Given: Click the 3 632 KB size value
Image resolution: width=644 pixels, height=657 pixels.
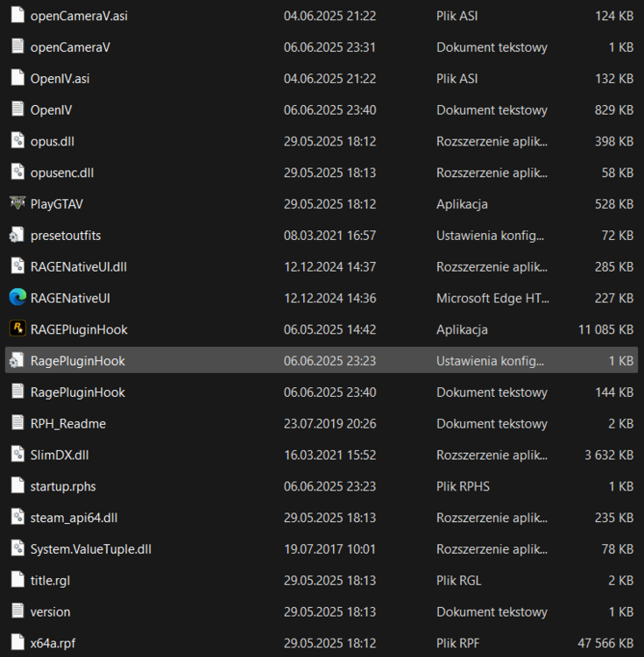Looking at the screenshot, I should pos(609,455).
